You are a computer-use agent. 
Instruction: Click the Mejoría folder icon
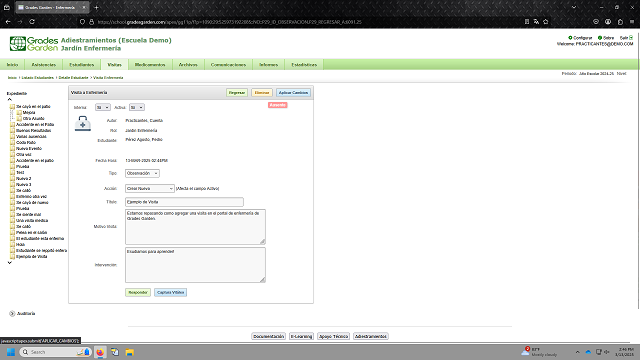(x=19, y=112)
